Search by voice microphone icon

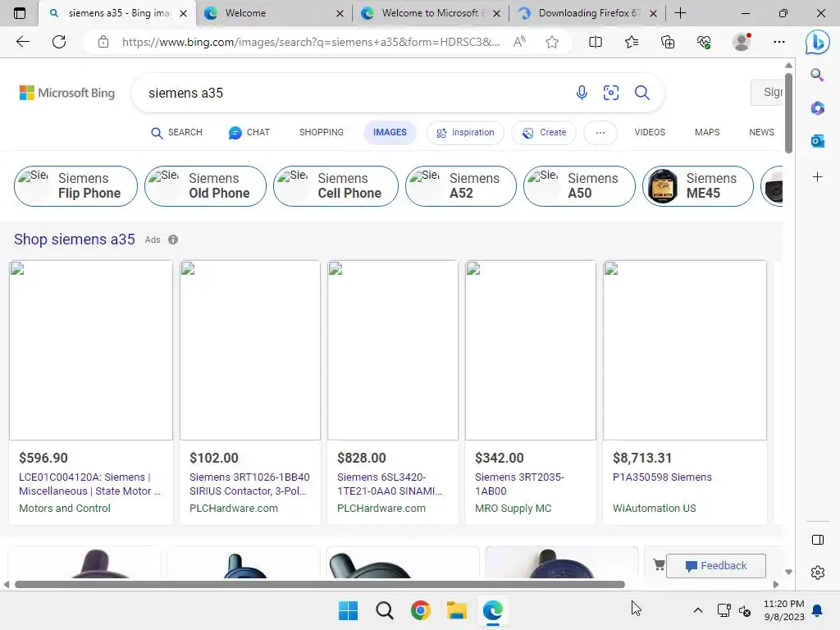coord(582,93)
